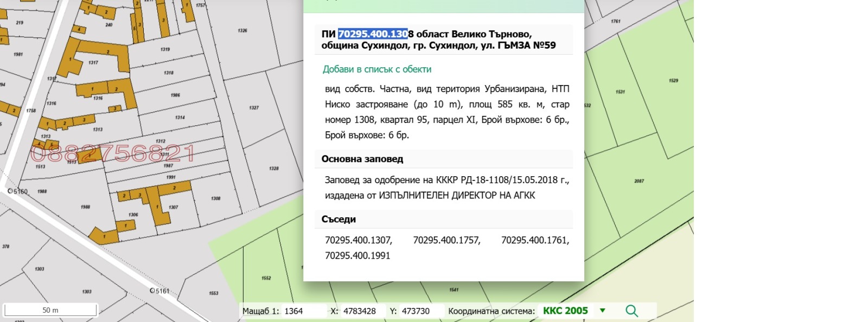The image size is (868, 322).
Task: Select parcel 1306 on the map
Action: [x=133, y=215]
